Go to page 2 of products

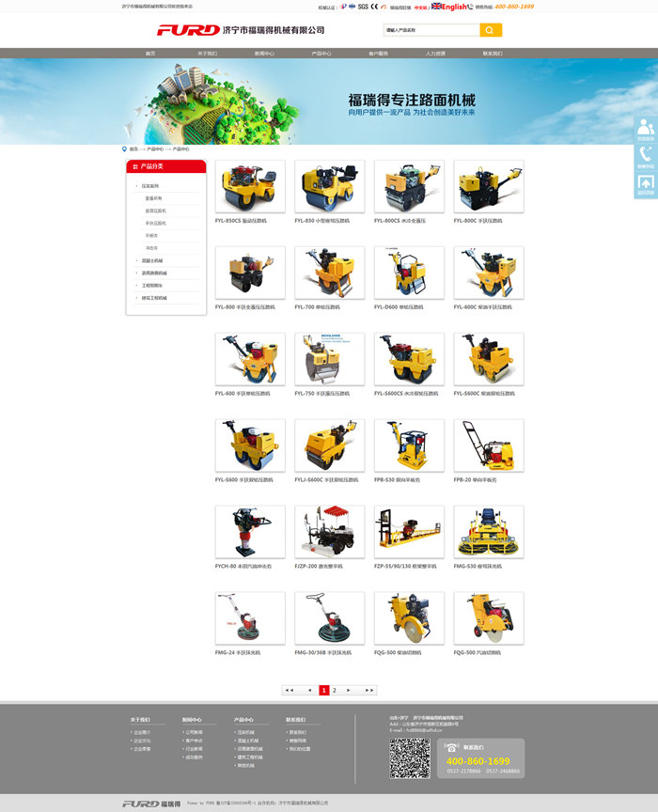335,691
